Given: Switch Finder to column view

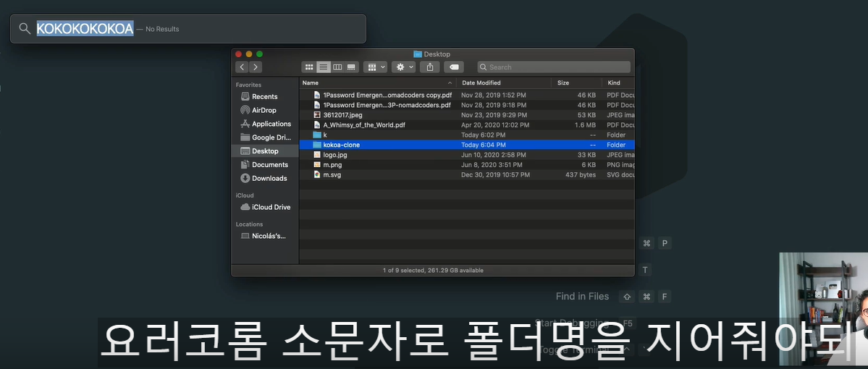Looking at the screenshot, I should click(337, 67).
